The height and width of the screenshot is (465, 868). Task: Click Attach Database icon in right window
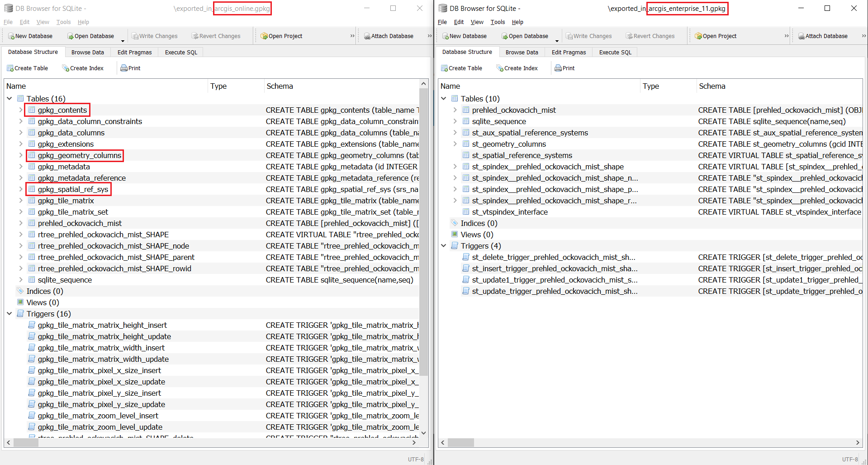[x=802, y=36]
